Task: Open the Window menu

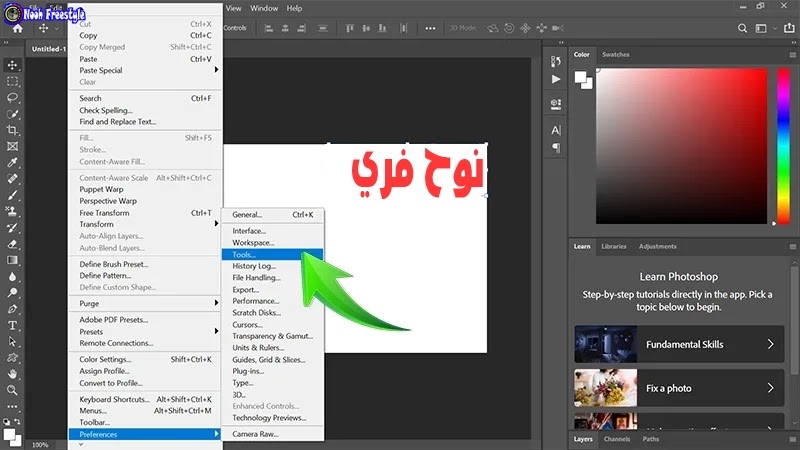Action: click(x=264, y=8)
